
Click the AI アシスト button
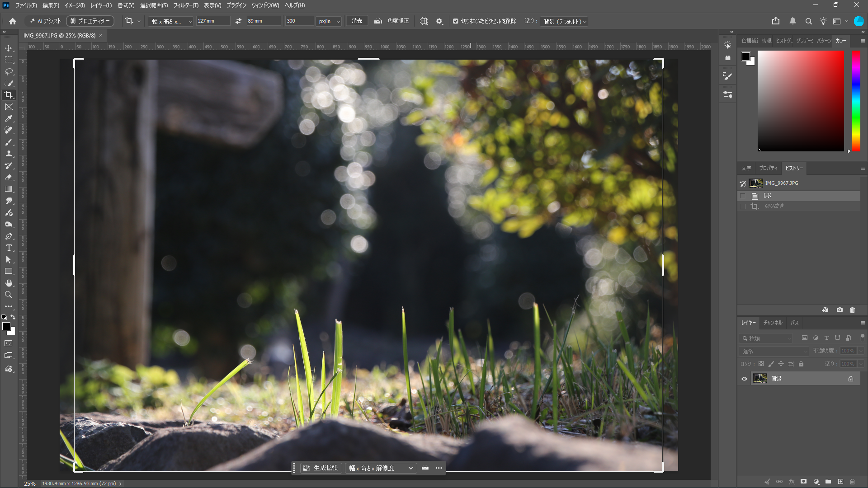(x=45, y=21)
